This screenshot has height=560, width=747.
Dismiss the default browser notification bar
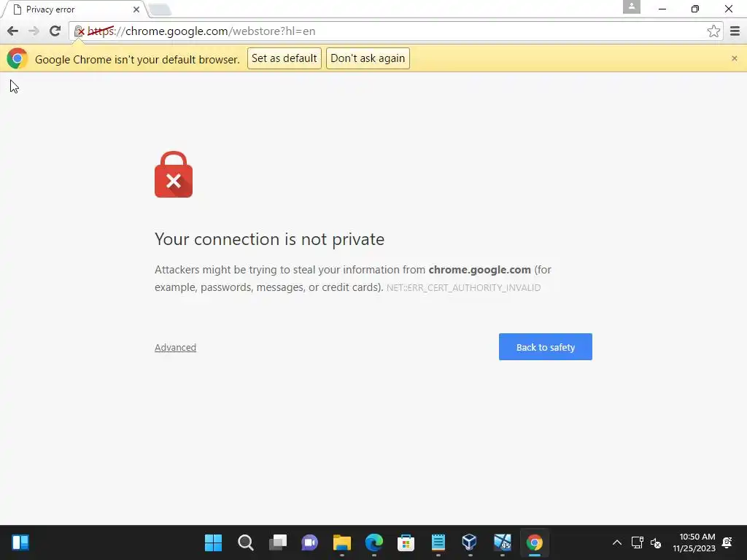734,58
